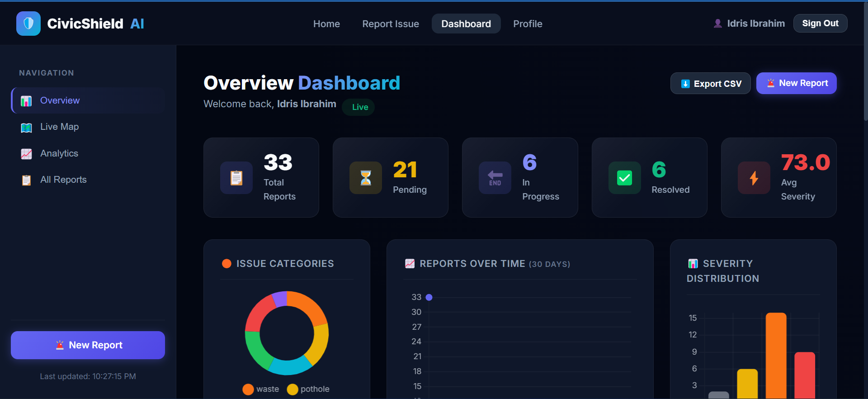This screenshot has width=868, height=399.
Task: Click the Avg Severity lightning bolt icon
Action: click(754, 178)
